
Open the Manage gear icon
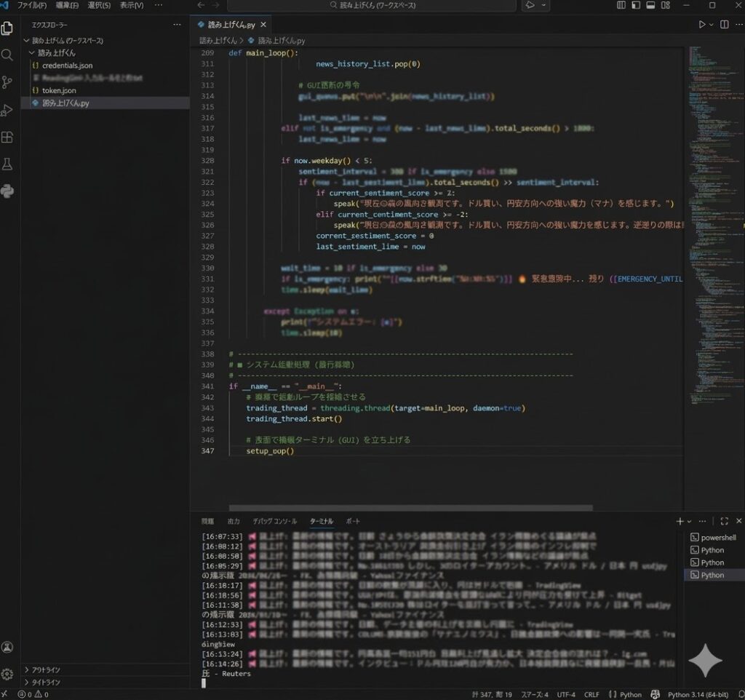pyautogui.click(x=7, y=674)
